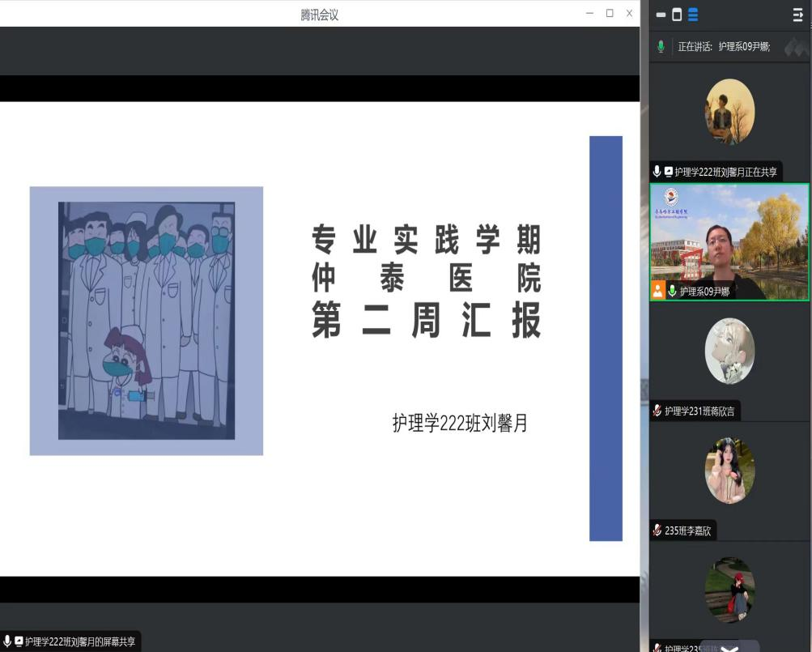
Task: Click the green mic icon beside the 护理系09尹娜 label
Action: (672, 291)
